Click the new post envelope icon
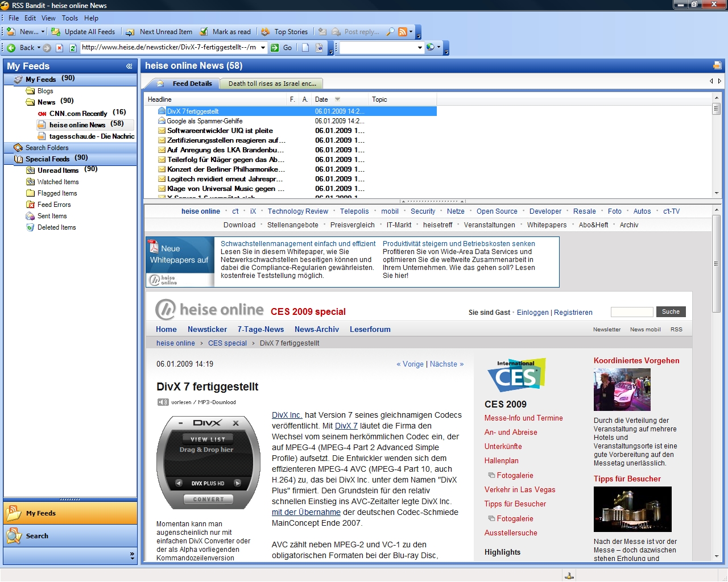The width and height of the screenshot is (728, 582). (322, 32)
